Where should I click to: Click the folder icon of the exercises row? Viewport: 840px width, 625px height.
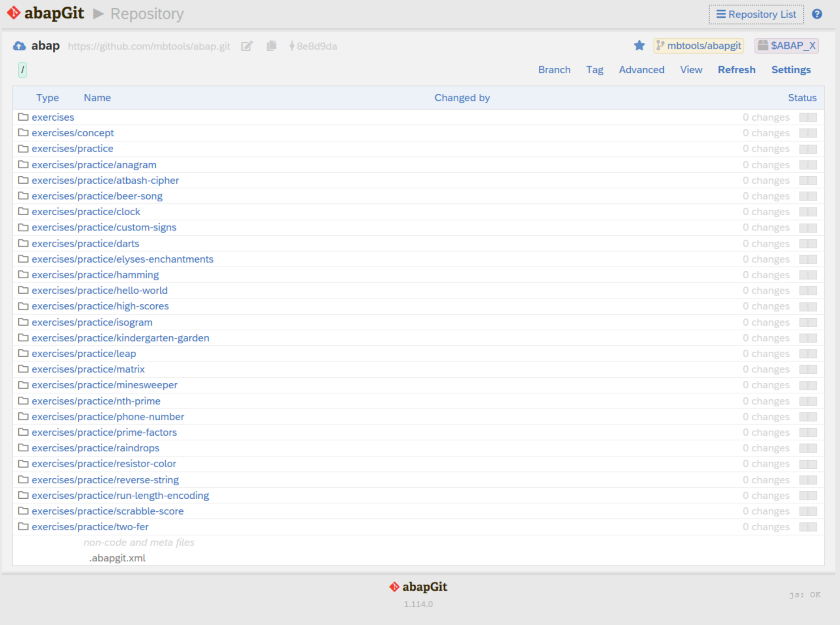point(23,117)
